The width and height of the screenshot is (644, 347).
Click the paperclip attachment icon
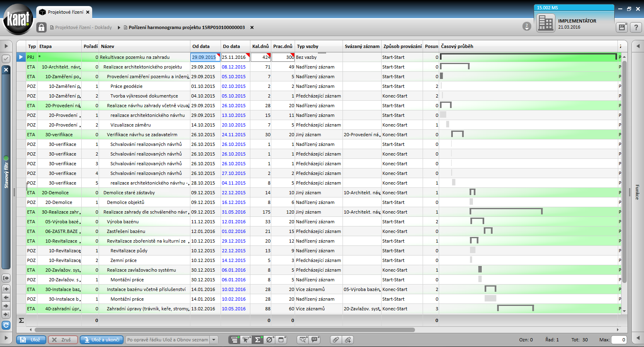[336, 340]
